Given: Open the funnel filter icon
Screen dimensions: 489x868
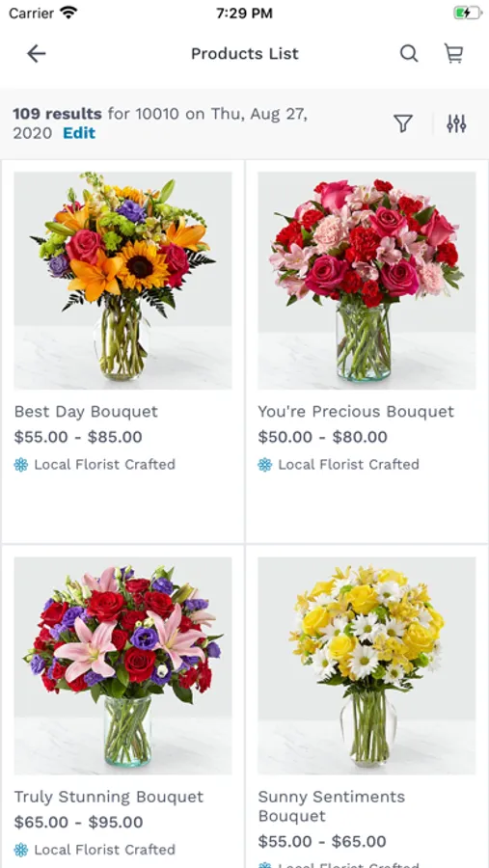Looking at the screenshot, I should pos(403,123).
